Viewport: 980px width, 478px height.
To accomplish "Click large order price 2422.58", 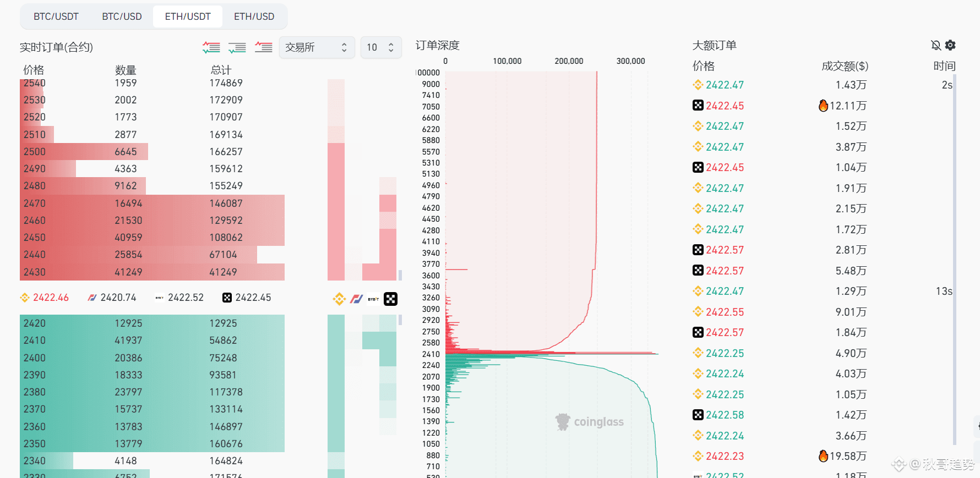I will 725,415.
